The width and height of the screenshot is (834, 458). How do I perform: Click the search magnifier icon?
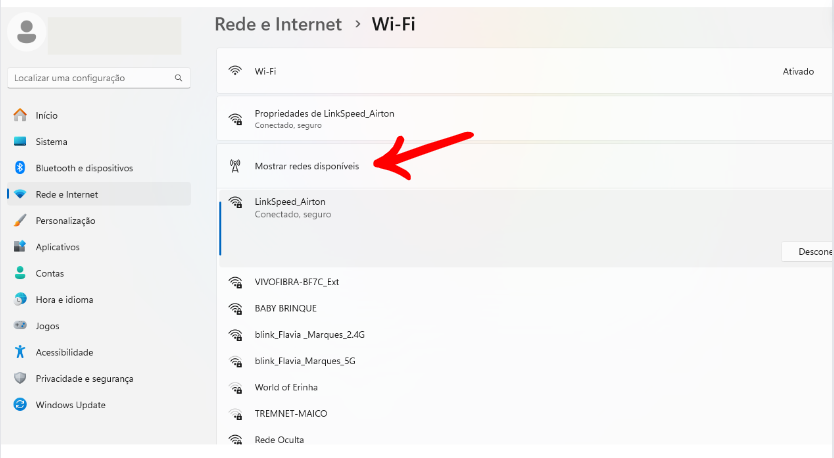pos(178,77)
